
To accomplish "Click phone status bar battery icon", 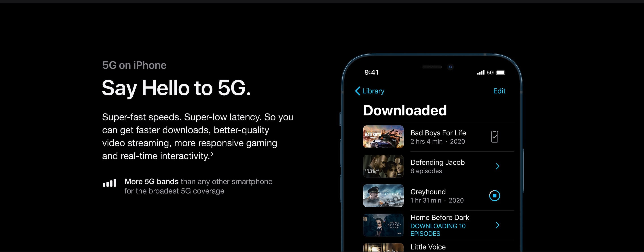I will click(x=501, y=72).
